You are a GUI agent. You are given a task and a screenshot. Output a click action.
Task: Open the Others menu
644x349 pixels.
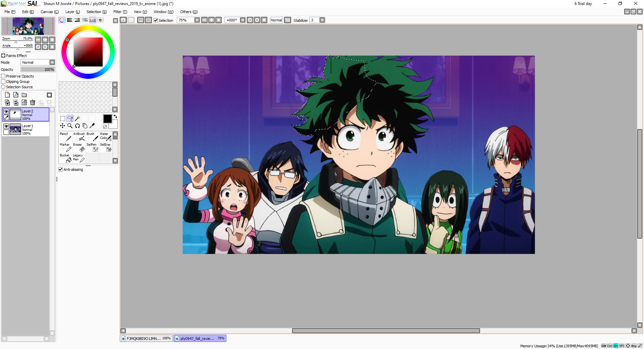click(x=189, y=12)
